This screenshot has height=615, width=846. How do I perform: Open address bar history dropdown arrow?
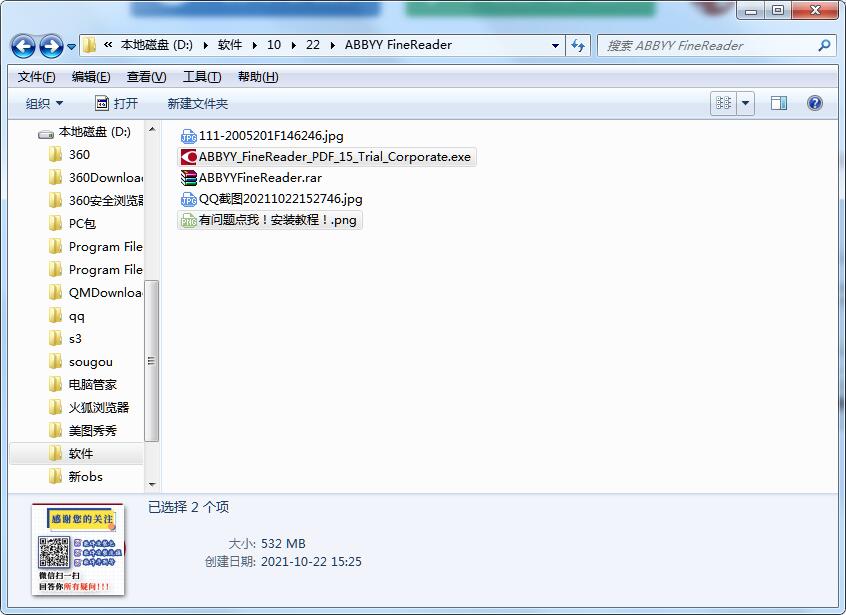[555, 46]
